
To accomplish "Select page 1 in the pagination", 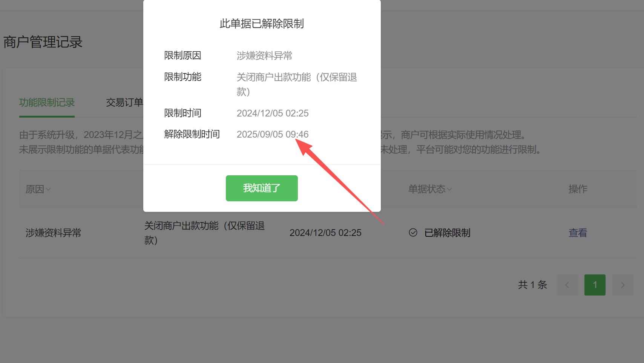I will click(x=595, y=285).
